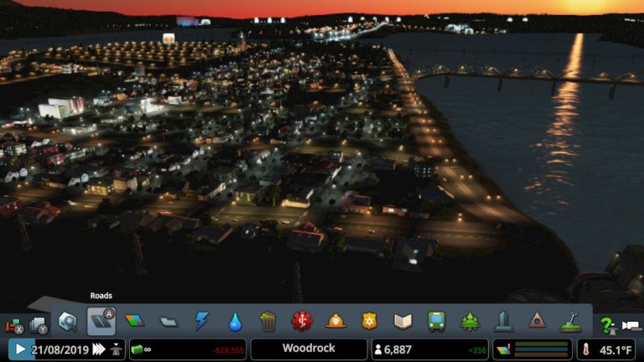Open the Garbage menu
This screenshot has width=644, height=362.
point(267,322)
